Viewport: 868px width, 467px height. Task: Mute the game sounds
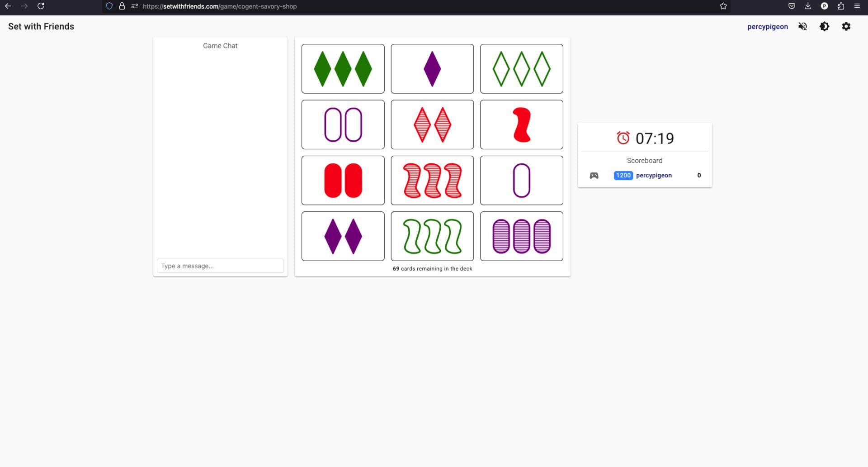802,26
